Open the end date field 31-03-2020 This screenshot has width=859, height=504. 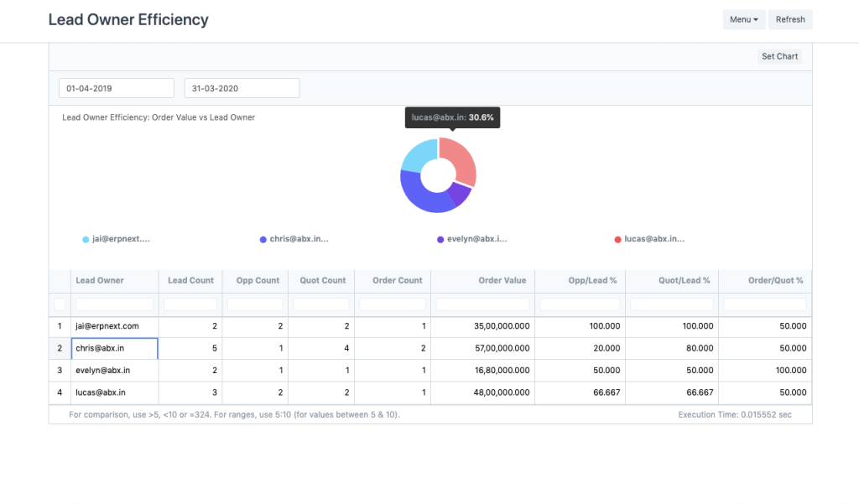coord(242,88)
